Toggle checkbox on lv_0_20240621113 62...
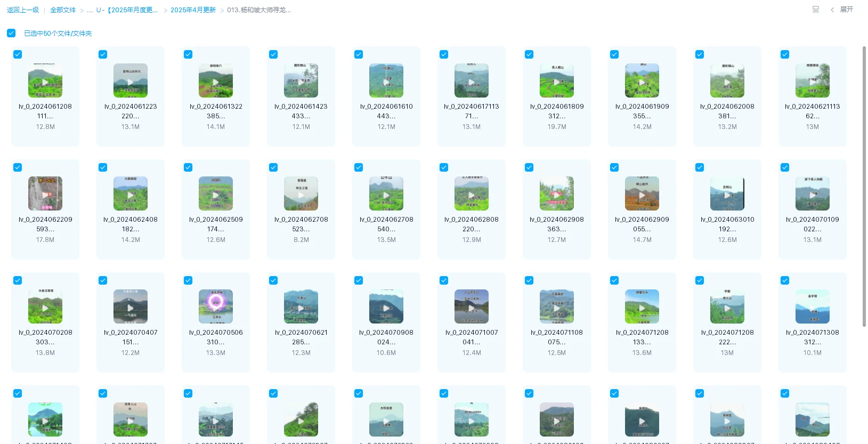 [785, 54]
